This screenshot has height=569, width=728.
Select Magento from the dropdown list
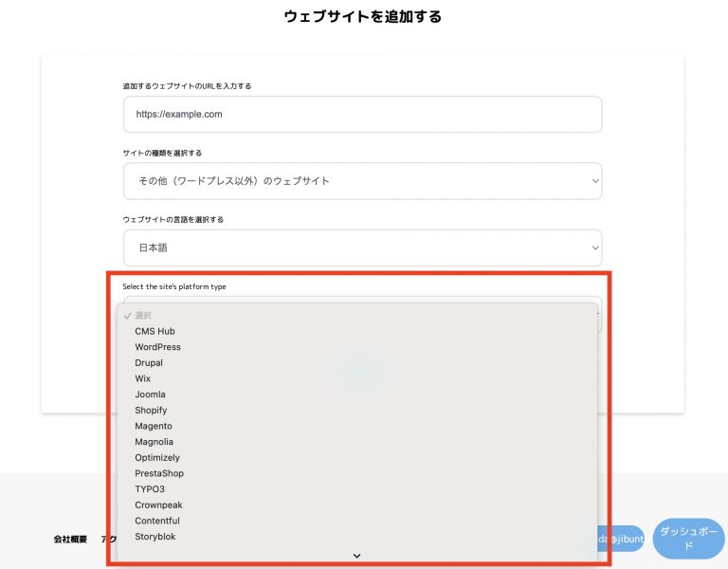[357, 426]
